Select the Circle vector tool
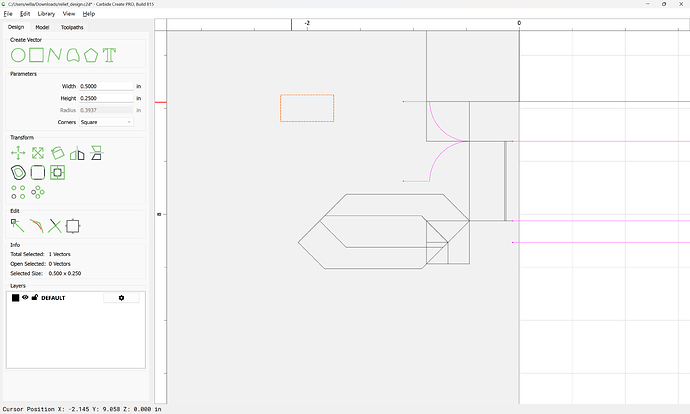This screenshot has height=414, width=690. pyautogui.click(x=18, y=55)
